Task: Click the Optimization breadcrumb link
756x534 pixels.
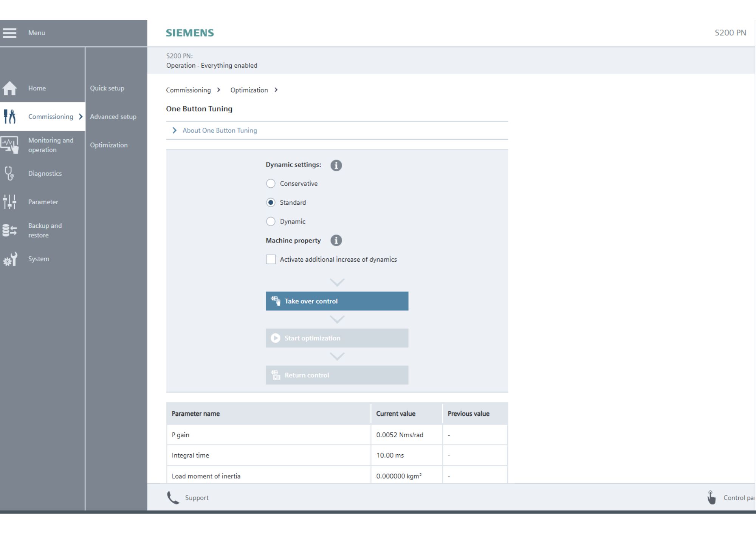Action: [249, 90]
